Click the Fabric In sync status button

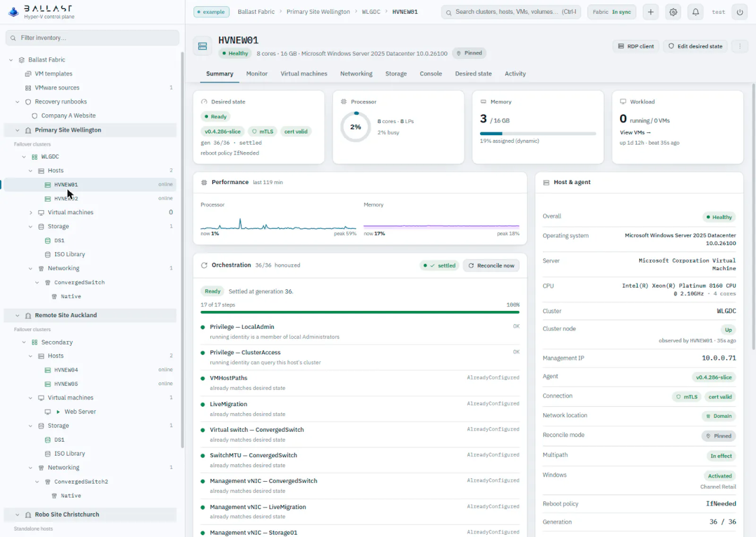pos(612,12)
